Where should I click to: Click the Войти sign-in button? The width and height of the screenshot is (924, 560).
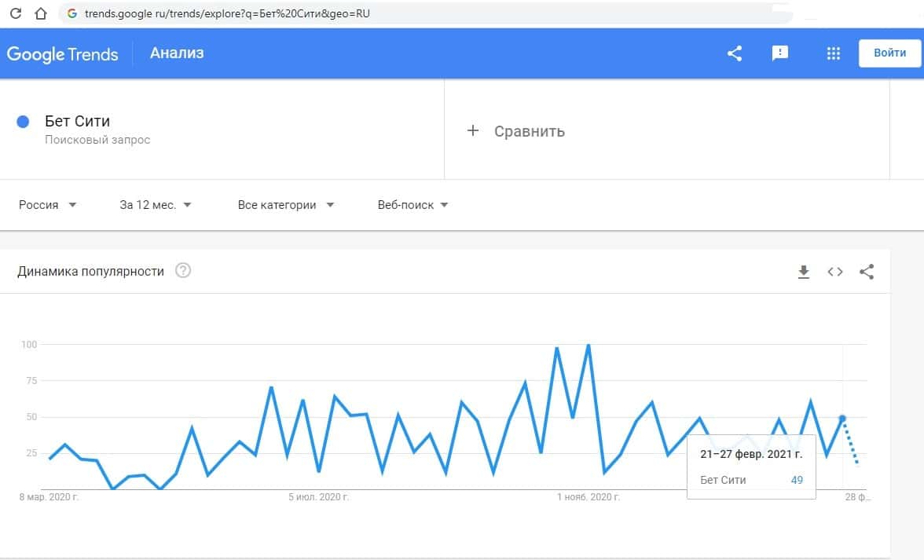coord(889,53)
